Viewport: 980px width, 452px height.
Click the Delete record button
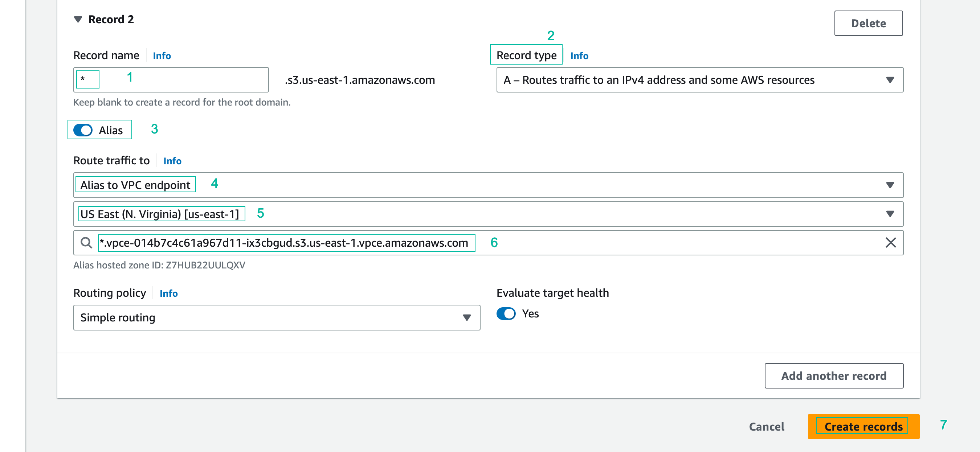click(868, 23)
